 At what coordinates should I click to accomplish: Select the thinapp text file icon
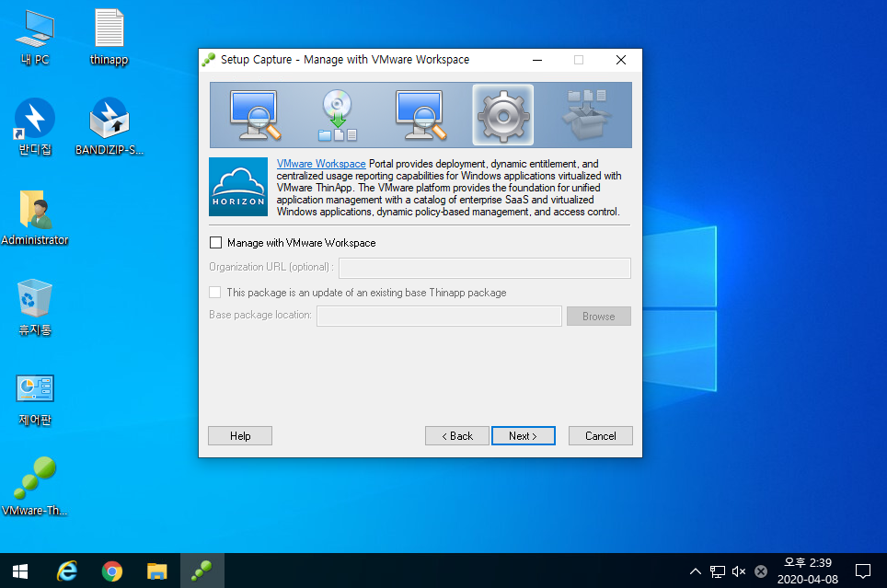tap(109, 37)
